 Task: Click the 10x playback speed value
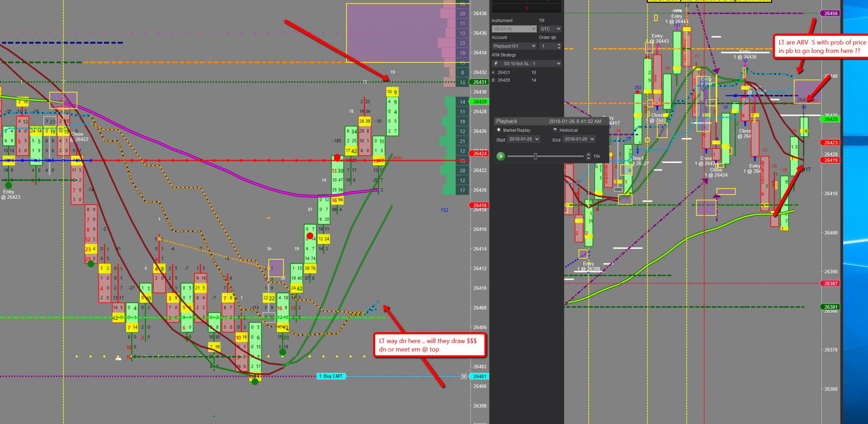pyautogui.click(x=597, y=156)
